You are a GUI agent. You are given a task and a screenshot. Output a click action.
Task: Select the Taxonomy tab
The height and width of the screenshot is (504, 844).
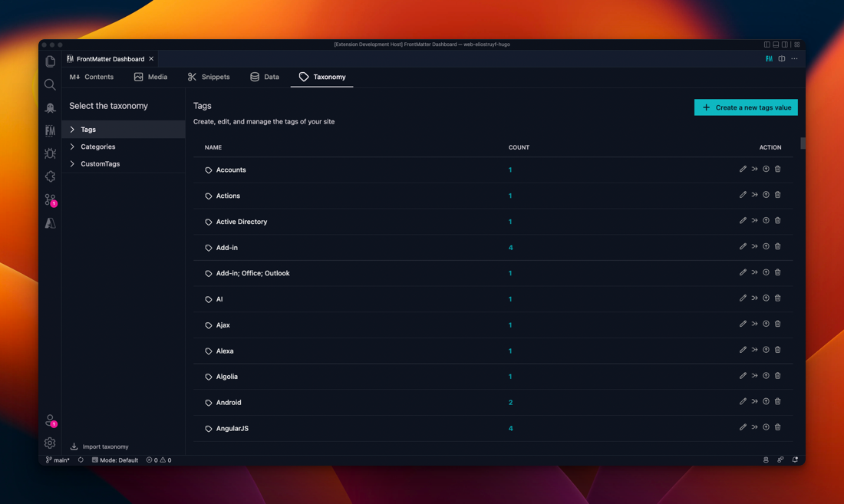(x=322, y=77)
